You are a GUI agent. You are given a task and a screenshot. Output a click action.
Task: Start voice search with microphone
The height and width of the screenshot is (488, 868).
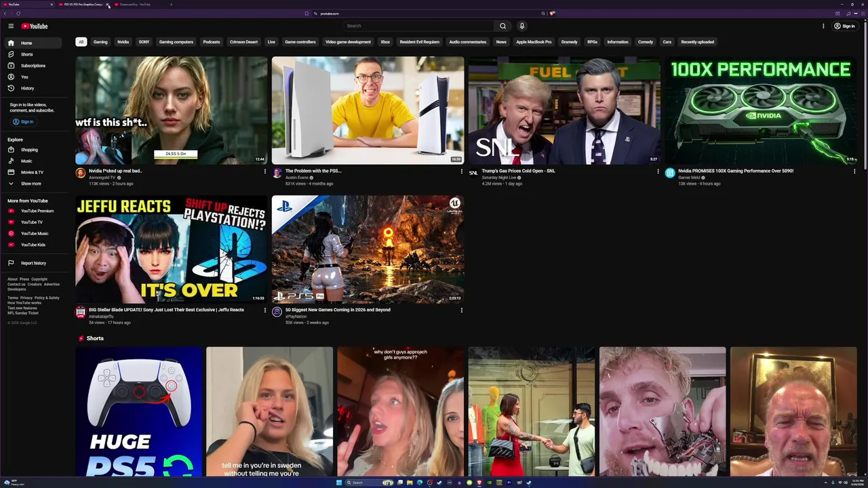[521, 26]
